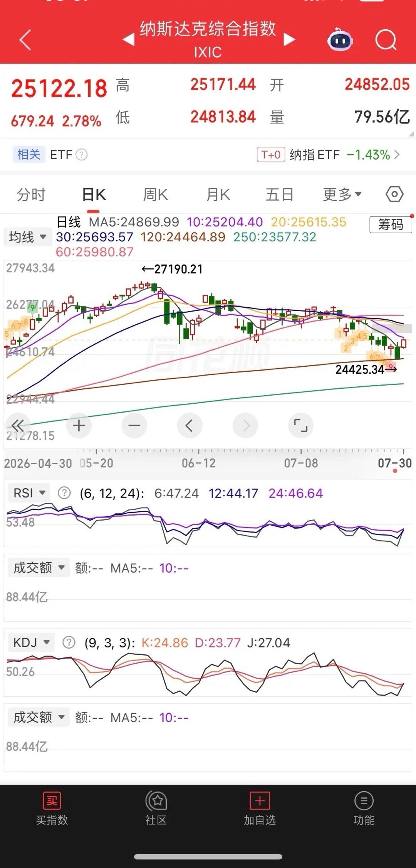
Task: Tap T+0 tag
Action: click(x=271, y=155)
